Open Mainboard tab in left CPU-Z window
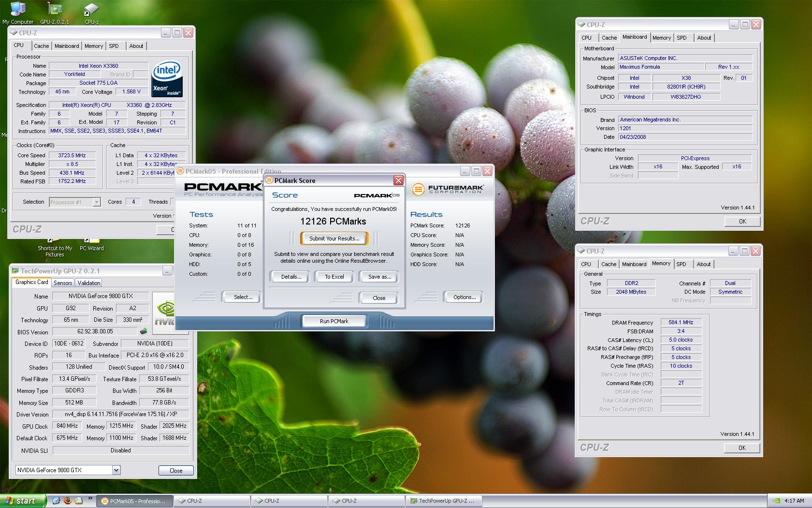Viewport: 812px width, 508px height. coord(67,46)
